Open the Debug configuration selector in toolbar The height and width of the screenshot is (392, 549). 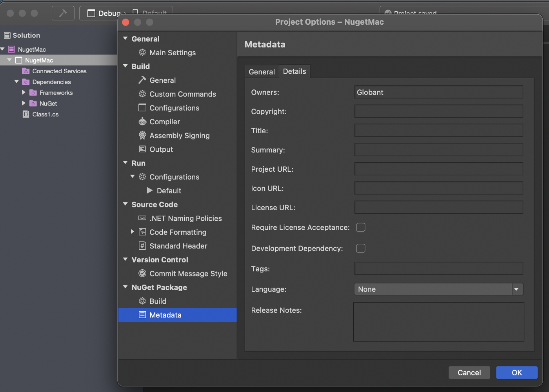coord(105,13)
